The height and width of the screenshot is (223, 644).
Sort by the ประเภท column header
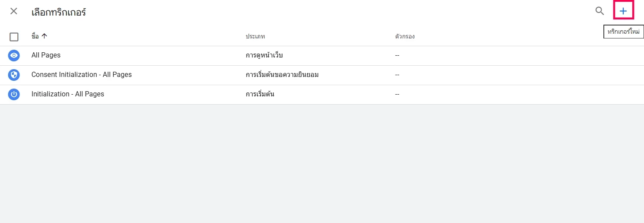tap(255, 37)
